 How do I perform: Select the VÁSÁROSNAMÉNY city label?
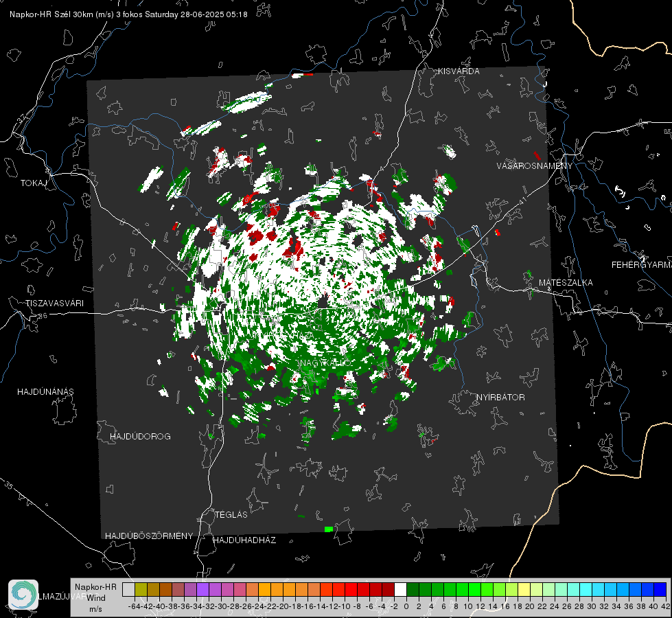tap(535, 166)
